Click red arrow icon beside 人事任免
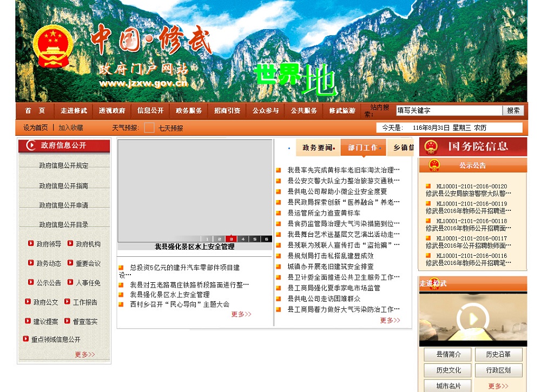The width and height of the screenshot is (541, 392). [70, 282]
